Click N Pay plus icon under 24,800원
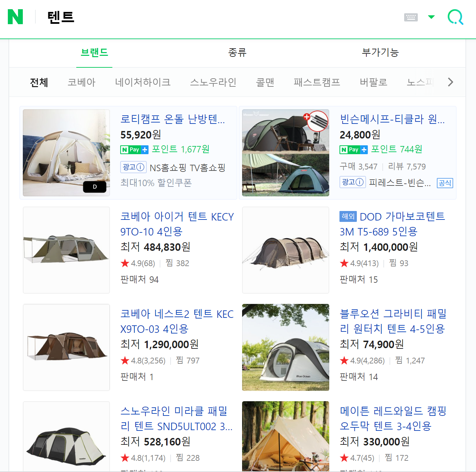Screen dimensions: 476x472 (x=354, y=150)
